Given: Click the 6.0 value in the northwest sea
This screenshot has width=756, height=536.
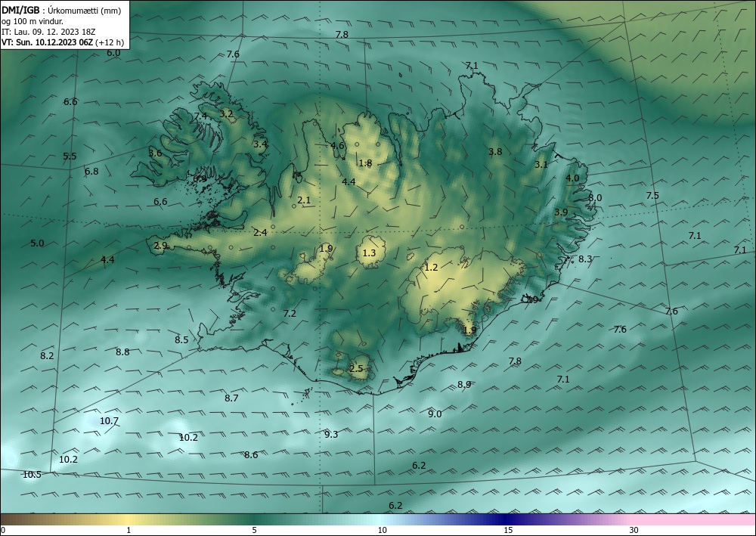Looking at the screenshot, I should click(x=113, y=52).
